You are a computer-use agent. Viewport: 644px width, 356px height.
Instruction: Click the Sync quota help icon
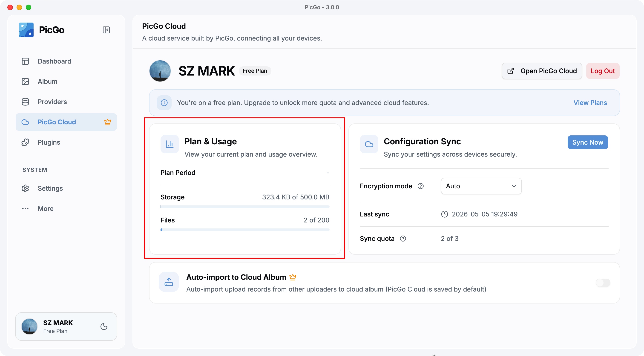[x=403, y=239]
